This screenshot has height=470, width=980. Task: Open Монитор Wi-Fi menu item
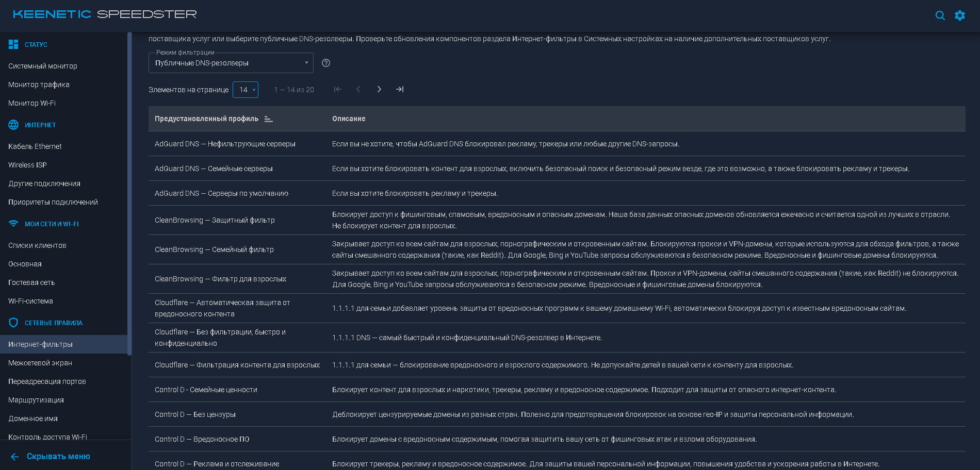click(32, 103)
